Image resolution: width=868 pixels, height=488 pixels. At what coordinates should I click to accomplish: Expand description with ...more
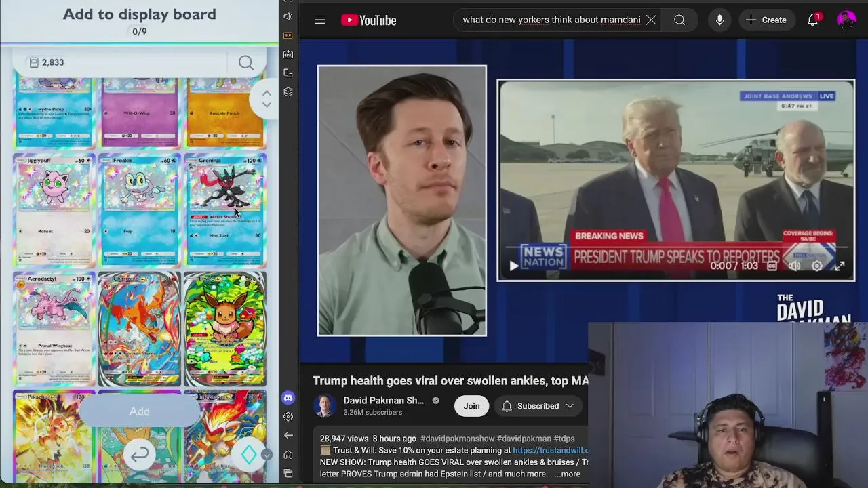click(x=567, y=474)
